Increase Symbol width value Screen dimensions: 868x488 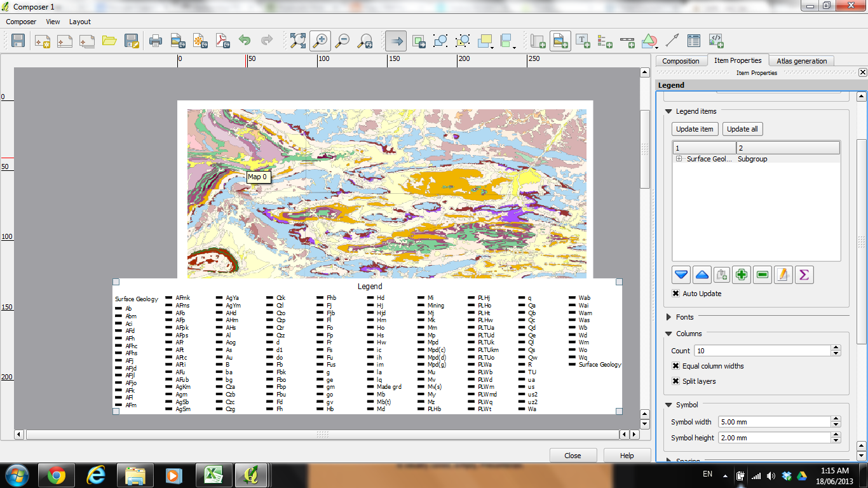pos(836,419)
